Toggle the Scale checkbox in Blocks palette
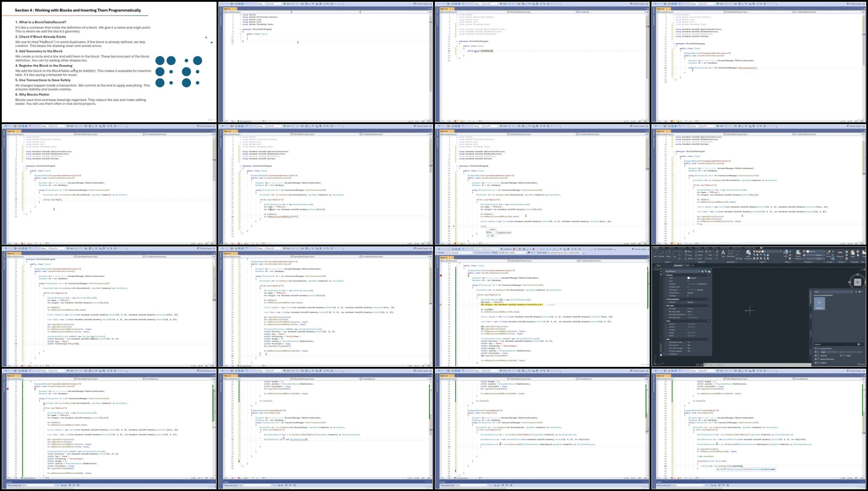Image resolution: width=868 pixels, height=491 pixels. click(x=815, y=352)
